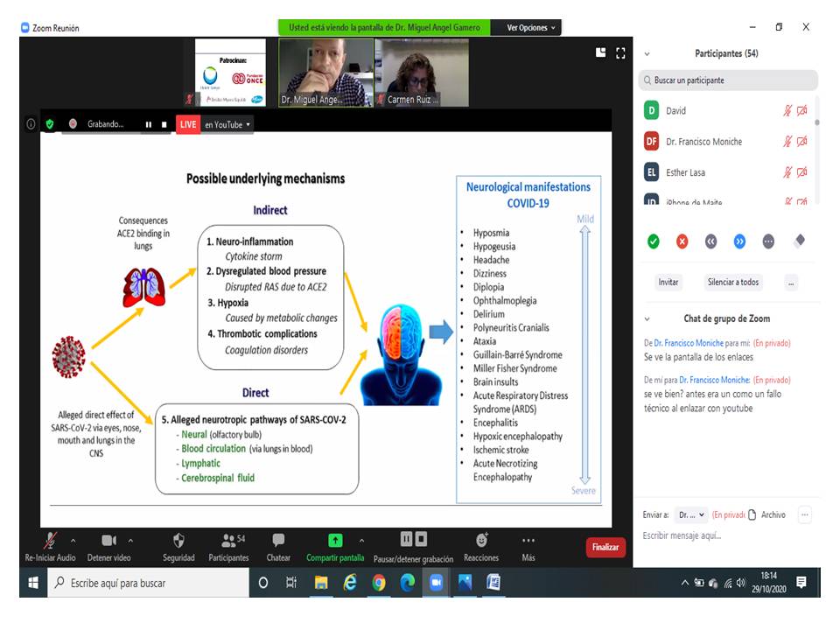Click the blue go faster icon
The image size is (840, 630).
[739, 241]
